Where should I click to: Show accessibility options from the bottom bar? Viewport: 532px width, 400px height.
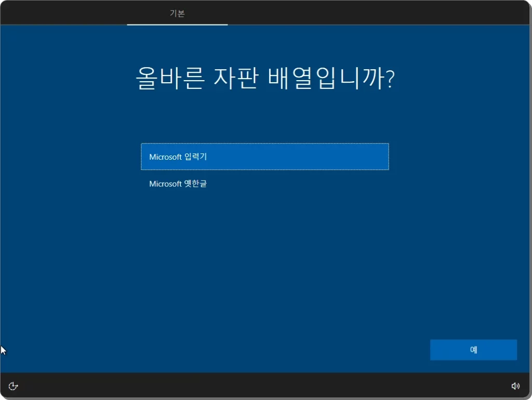point(13,386)
